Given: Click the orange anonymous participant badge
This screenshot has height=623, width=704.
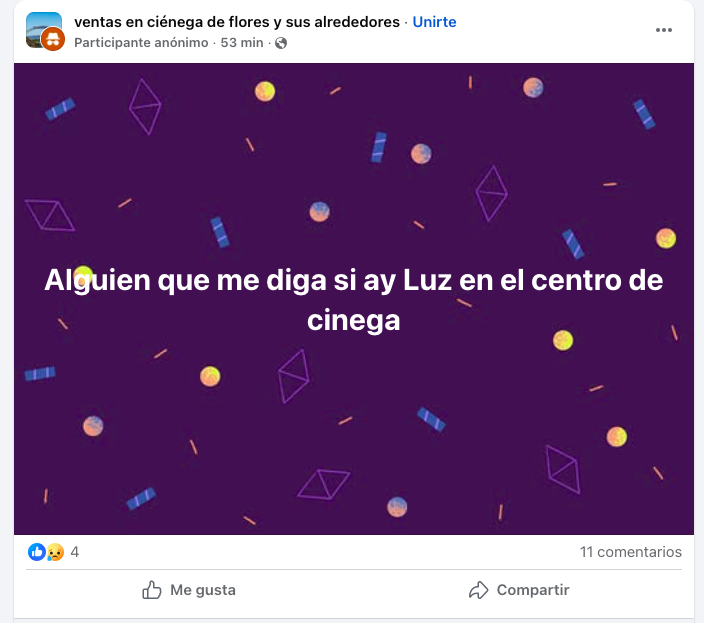Looking at the screenshot, I should [53, 39].
